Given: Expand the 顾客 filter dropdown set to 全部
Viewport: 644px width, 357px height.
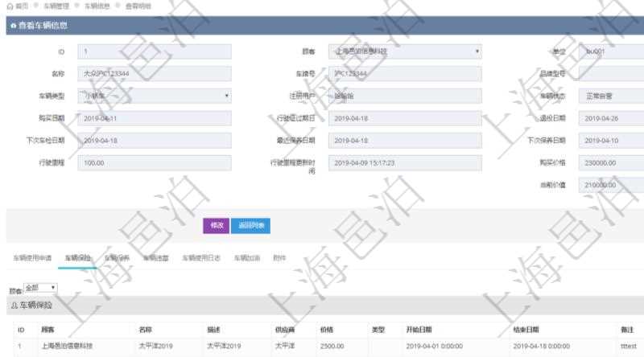Looking at the screenshot, I should point(41,287).
